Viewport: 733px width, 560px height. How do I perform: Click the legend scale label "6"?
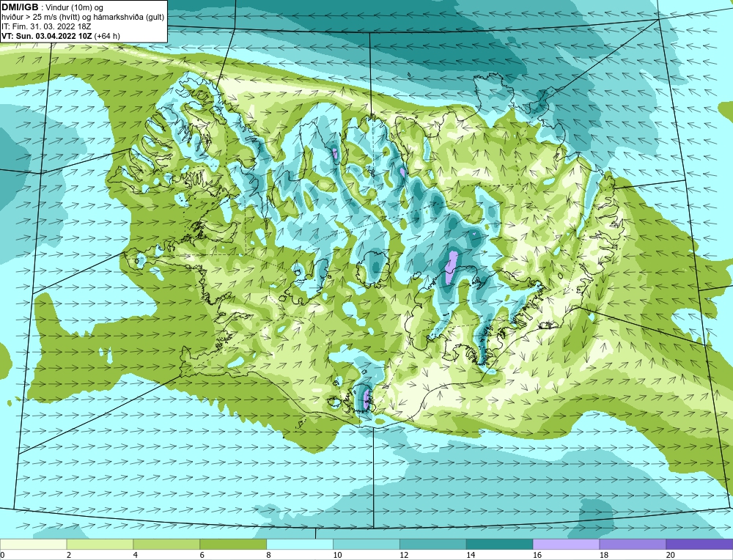click(202, 556)
